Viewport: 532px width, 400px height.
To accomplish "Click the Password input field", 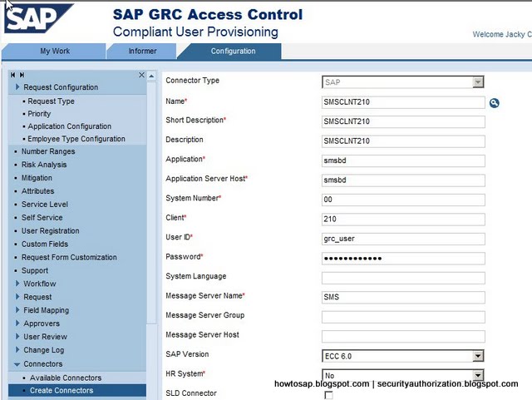I will [x=403, y=259].
